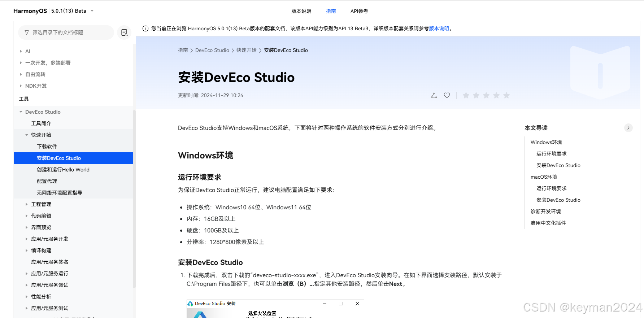Jump to the first 安装DevEco Studio outline entry
Viewport: 644px width, 318px height.
point(558,165)
